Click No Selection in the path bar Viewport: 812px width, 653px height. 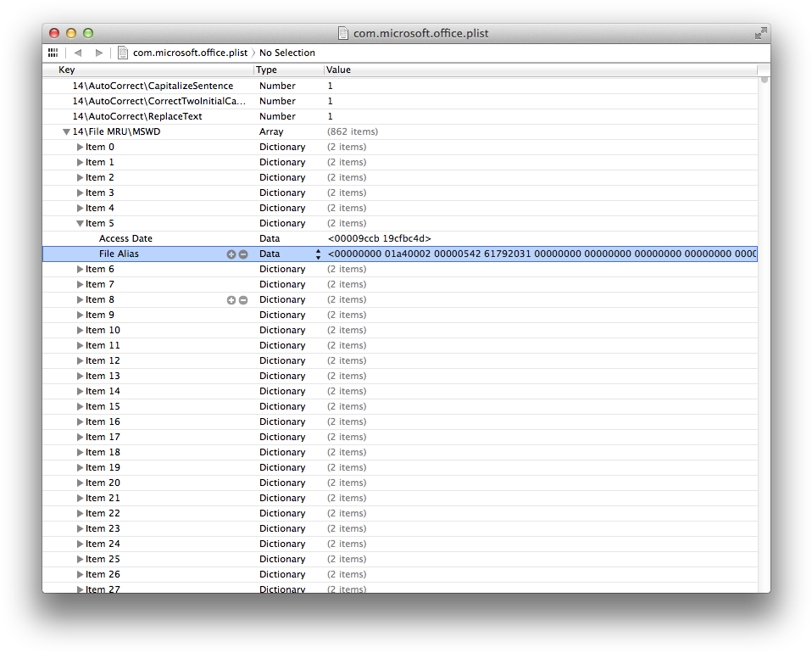point(286,53)
